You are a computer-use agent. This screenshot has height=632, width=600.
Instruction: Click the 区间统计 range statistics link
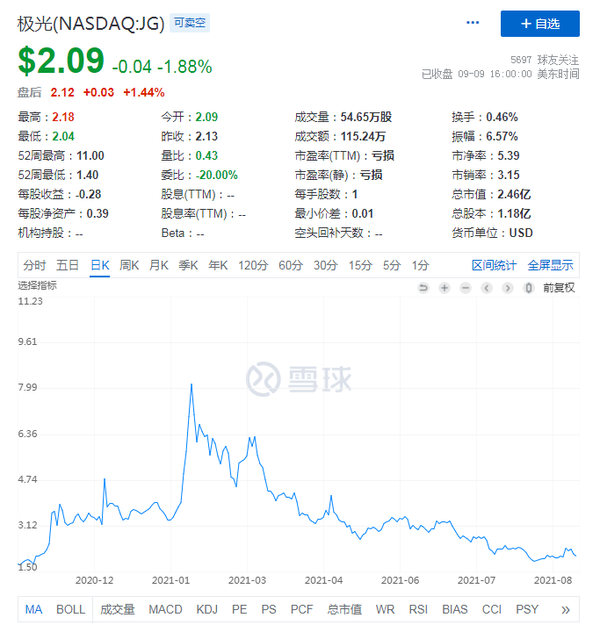[494, 265]
